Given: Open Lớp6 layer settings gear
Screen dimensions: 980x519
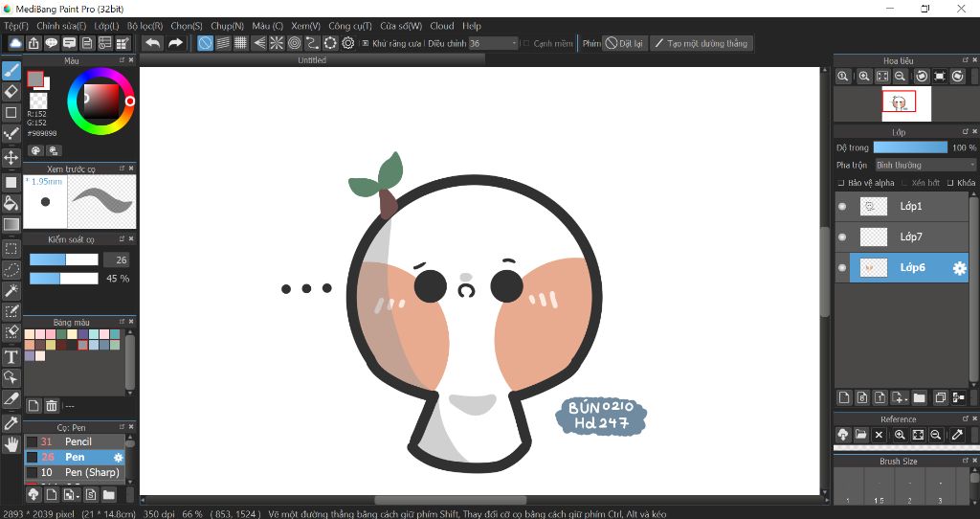Looking at the screenshot, I should coord(959,268).
